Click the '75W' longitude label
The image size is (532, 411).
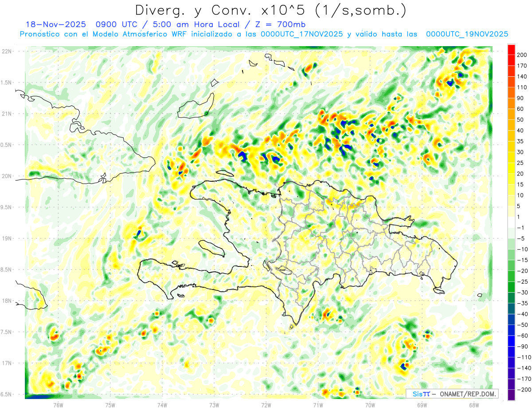110,404
